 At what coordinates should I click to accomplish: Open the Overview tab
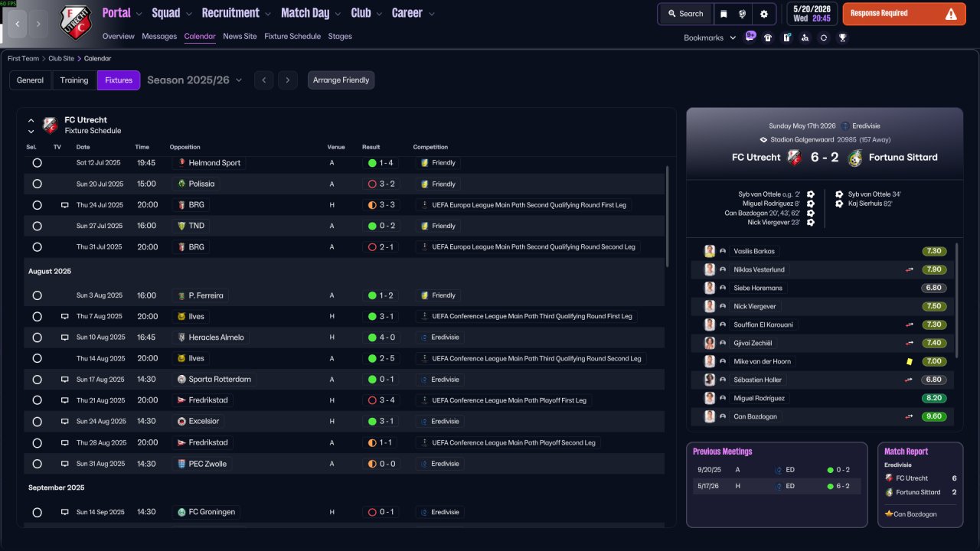tap(118, 36)
